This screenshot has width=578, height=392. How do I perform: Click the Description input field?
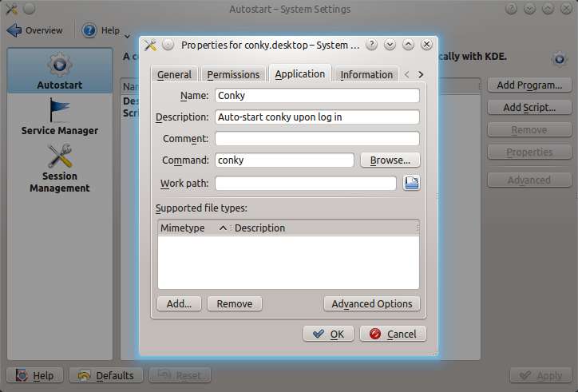(x=317, y=117)
